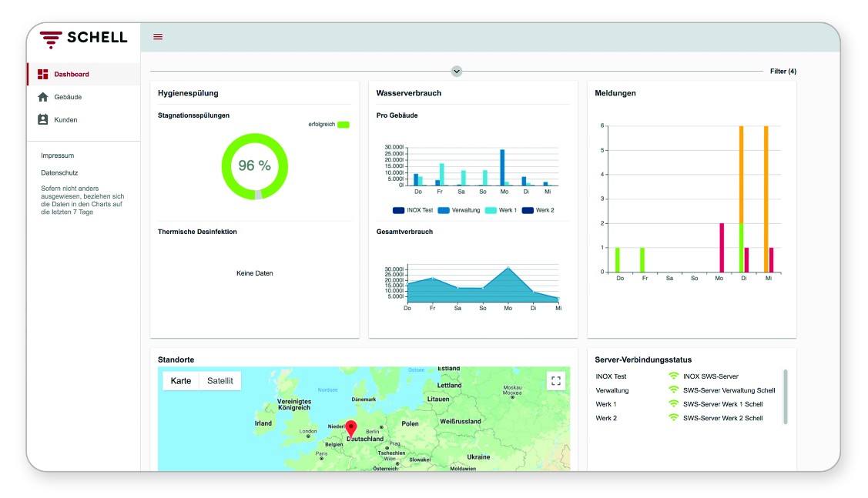
Task: Click the tall blue Mo bar in Pro Gebäude chart
Action: (x=503, y=167)
